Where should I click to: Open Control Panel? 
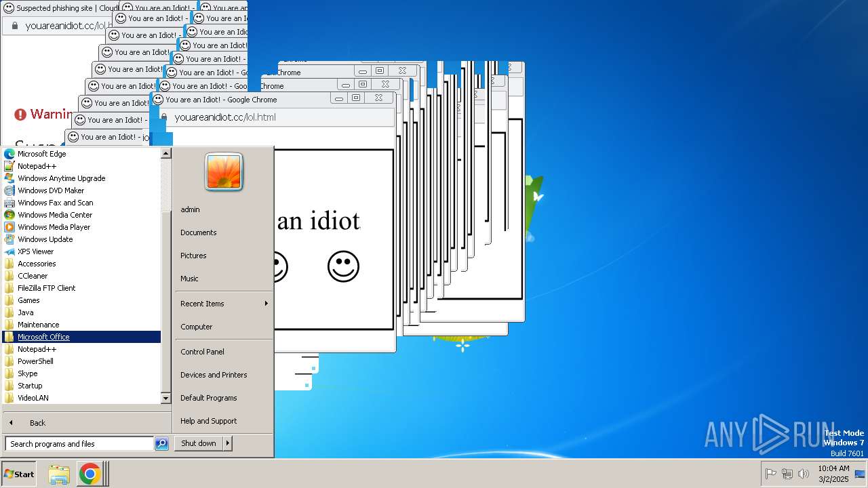pos(223,352)
